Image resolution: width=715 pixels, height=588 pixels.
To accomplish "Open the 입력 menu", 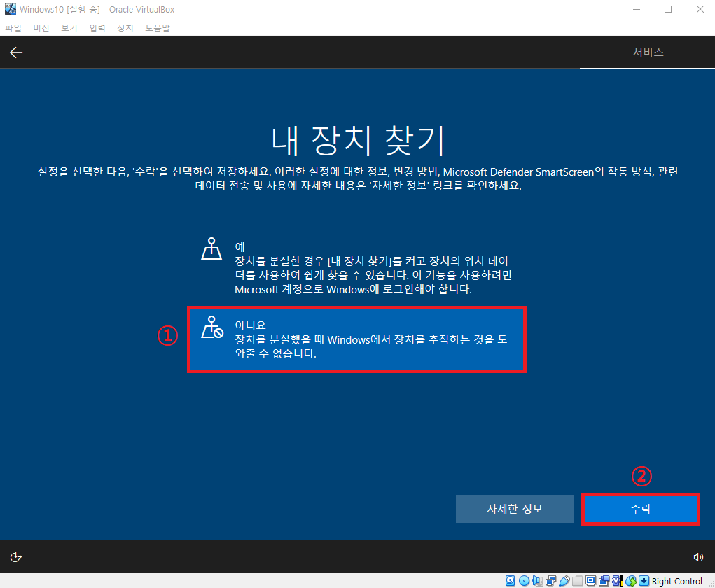I will [97, 28].
